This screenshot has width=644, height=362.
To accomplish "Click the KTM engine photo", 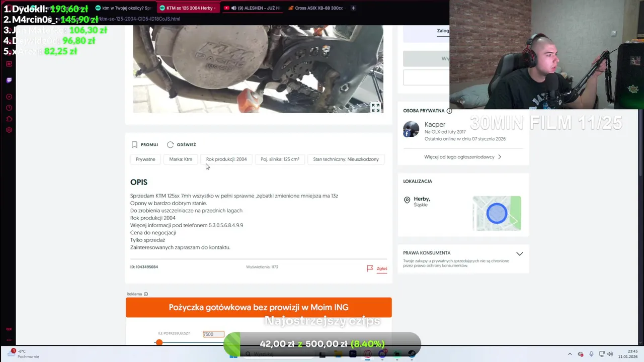I will 258,69.
